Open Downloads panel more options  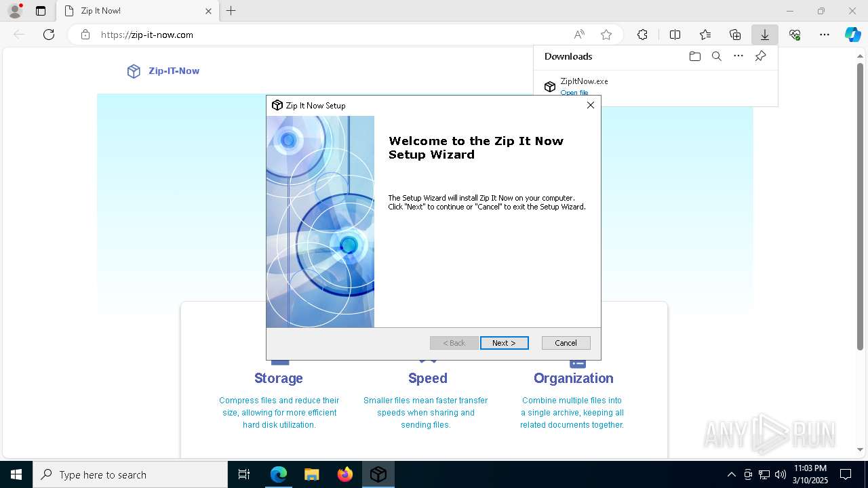(738, 56)
